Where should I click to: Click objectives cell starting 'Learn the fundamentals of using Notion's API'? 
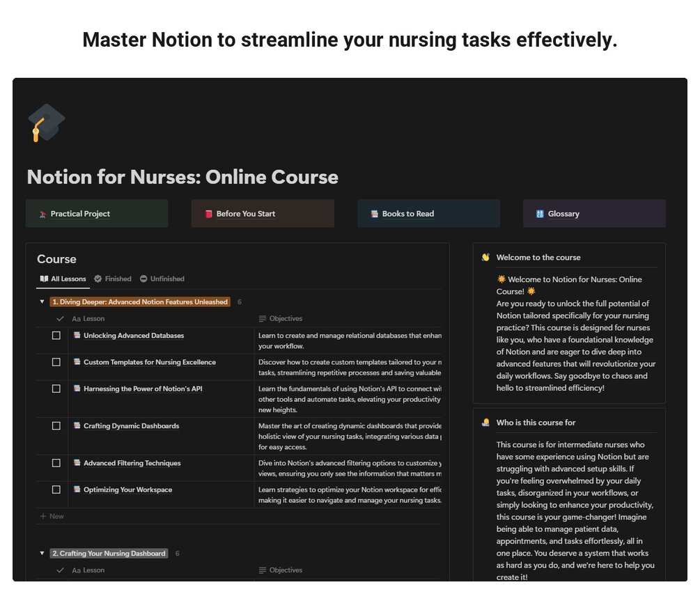(x=348, y=399)
